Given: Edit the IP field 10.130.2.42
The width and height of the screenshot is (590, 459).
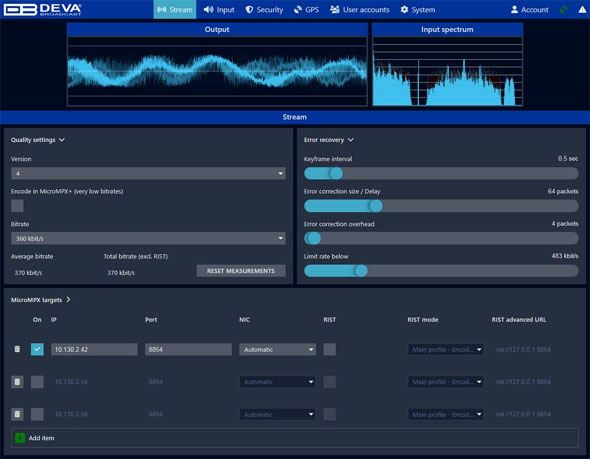Looking at the screenshot, I should click(94, 350).
